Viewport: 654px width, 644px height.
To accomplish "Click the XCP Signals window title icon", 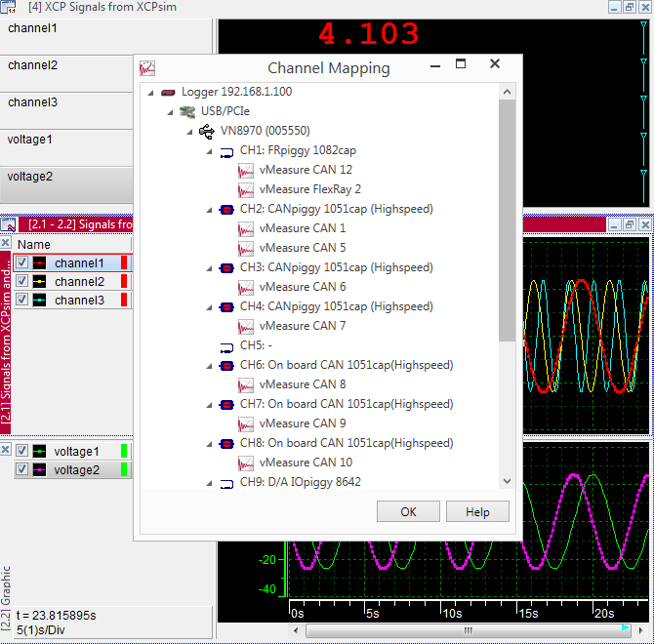I will pos(8,7).
